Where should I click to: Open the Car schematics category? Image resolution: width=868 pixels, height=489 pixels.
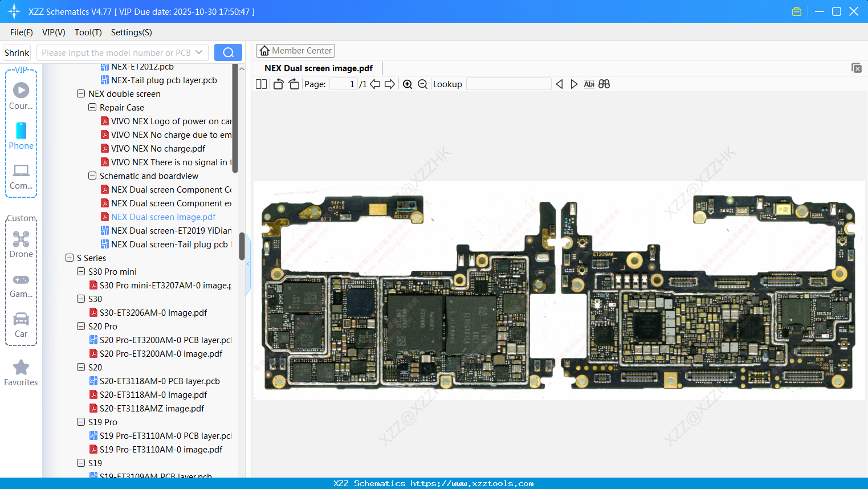click(x=21, y=319)
